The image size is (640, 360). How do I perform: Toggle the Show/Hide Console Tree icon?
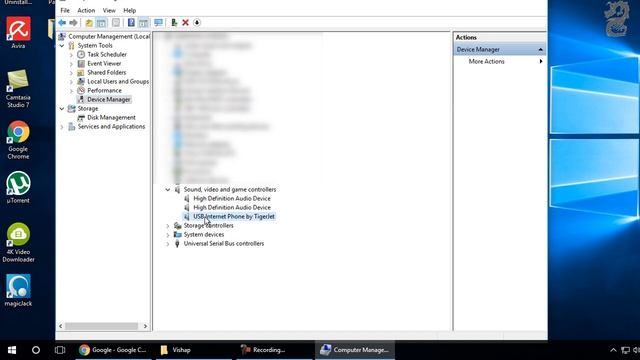(x=101, y=23)
